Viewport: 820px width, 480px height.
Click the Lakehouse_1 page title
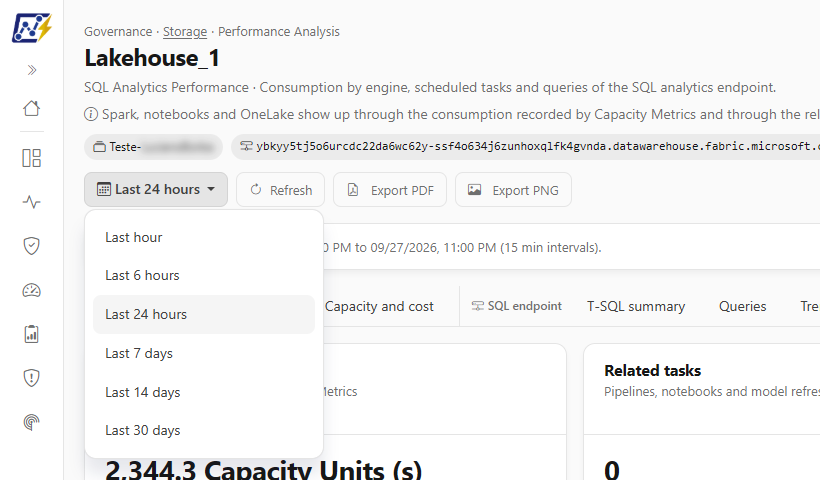pos(152,58)
